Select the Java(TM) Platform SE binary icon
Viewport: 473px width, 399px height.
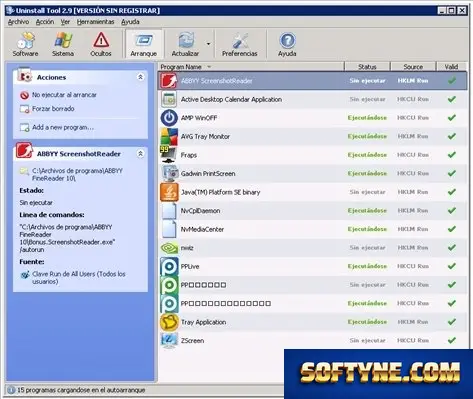click(169, 192)
